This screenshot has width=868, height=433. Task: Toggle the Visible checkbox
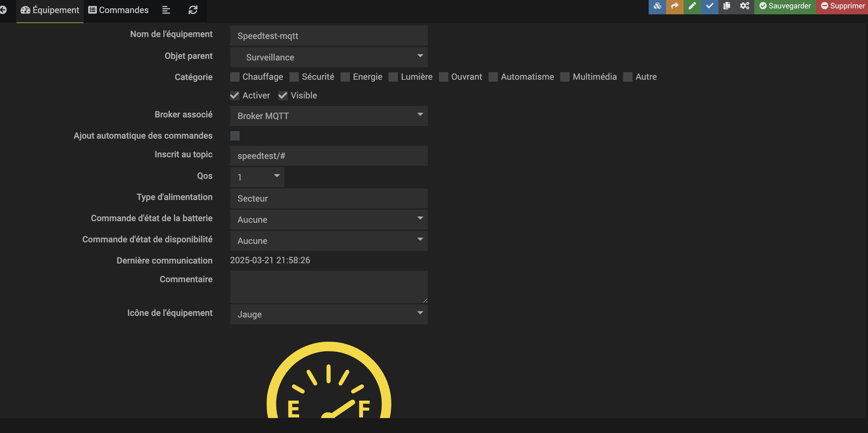coord(283,96)
